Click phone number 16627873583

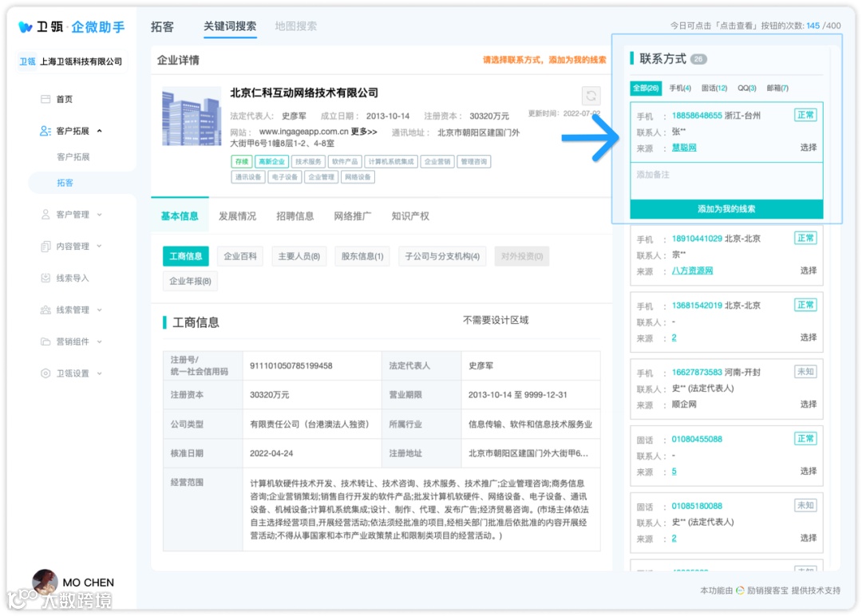(x=697, y=373)
